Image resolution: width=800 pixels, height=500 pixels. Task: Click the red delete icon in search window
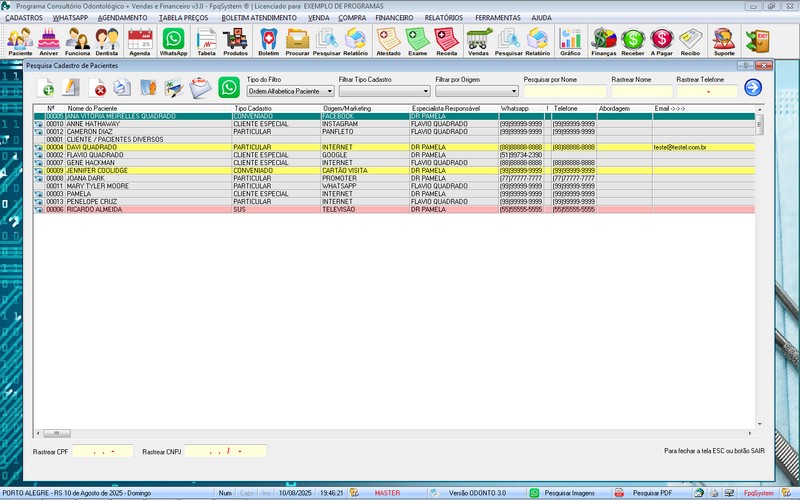(99, 88)
